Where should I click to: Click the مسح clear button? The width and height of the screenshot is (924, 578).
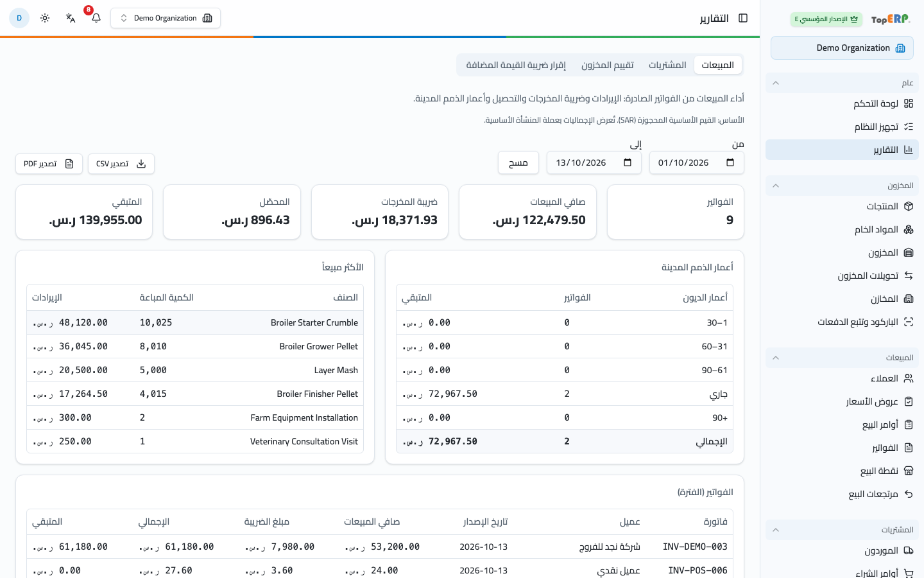[518, 162]
